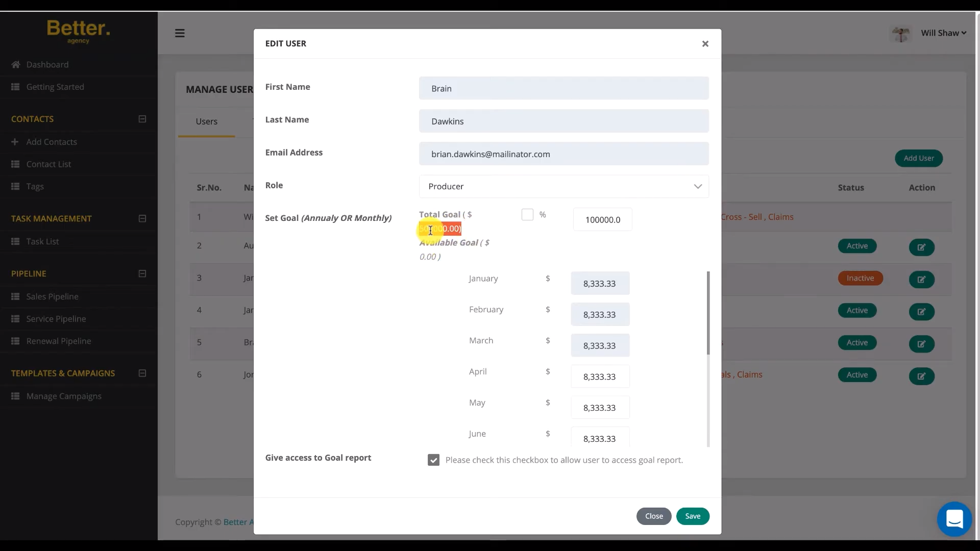Click the June goal amount field

pyautogui.click(x=600, y=437)
